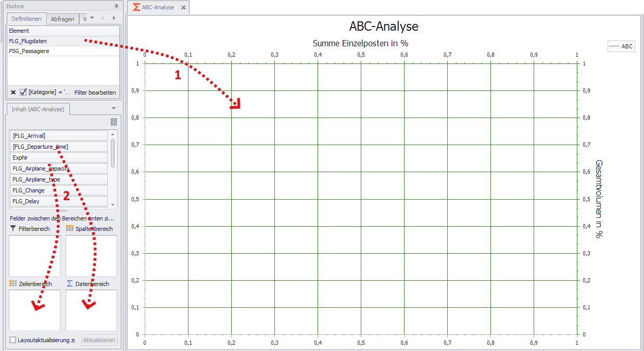
Task: Click the ABC legend entry on the chart
Action: pos(621,46)
